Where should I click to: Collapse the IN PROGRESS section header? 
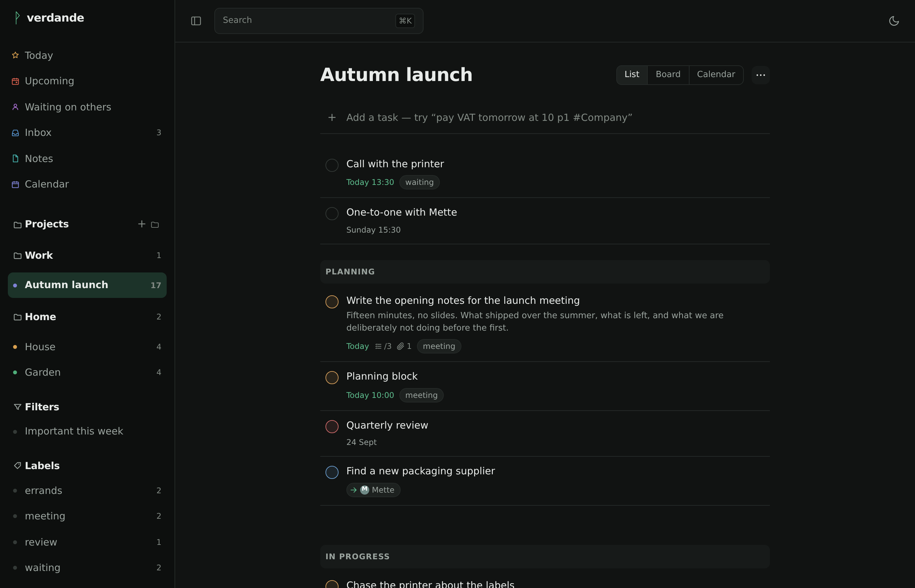[544, 557]
